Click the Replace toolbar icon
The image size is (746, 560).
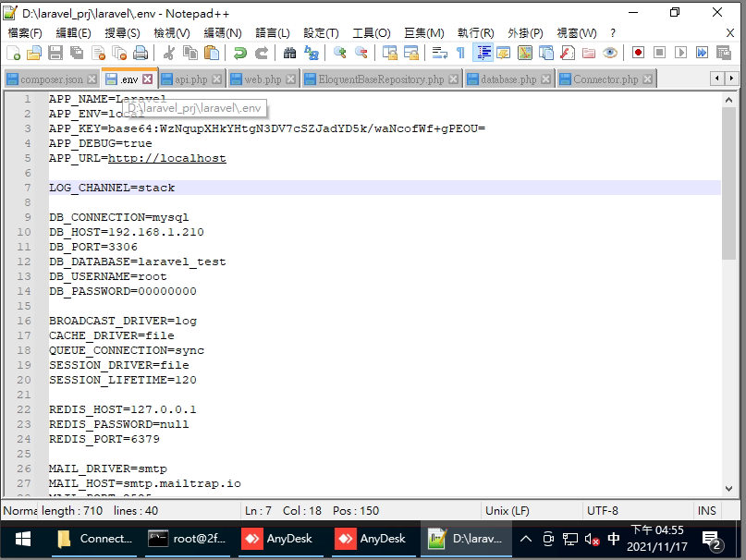coord(312,53)
